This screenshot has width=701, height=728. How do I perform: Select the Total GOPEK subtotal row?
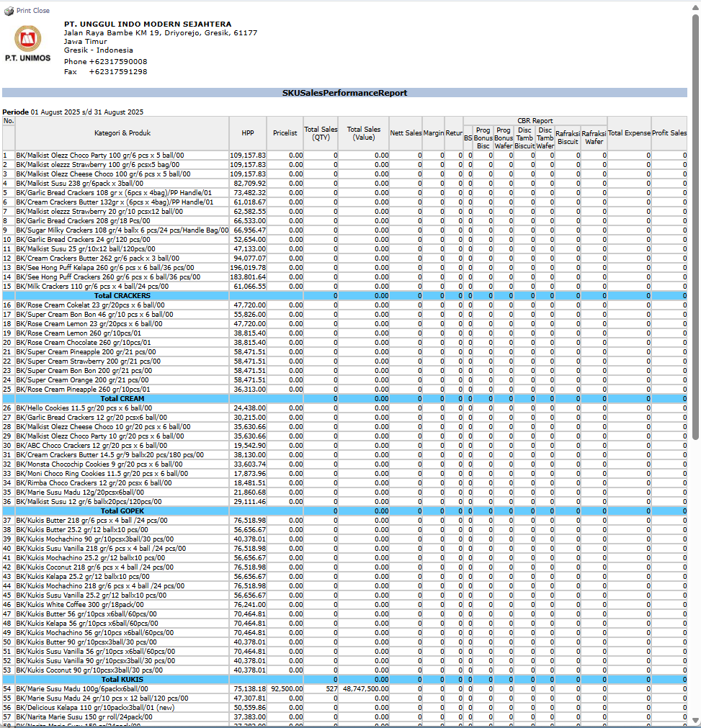tap(122, 511)
